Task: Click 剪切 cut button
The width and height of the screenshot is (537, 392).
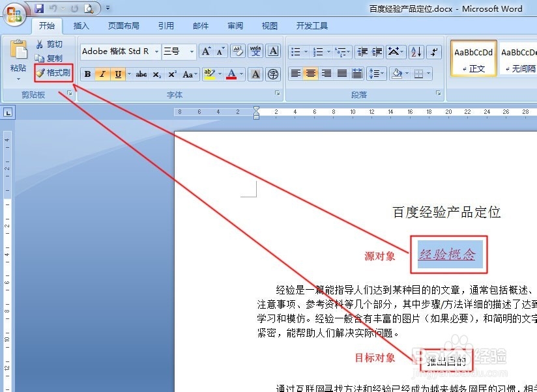Action: coord(50,44)
